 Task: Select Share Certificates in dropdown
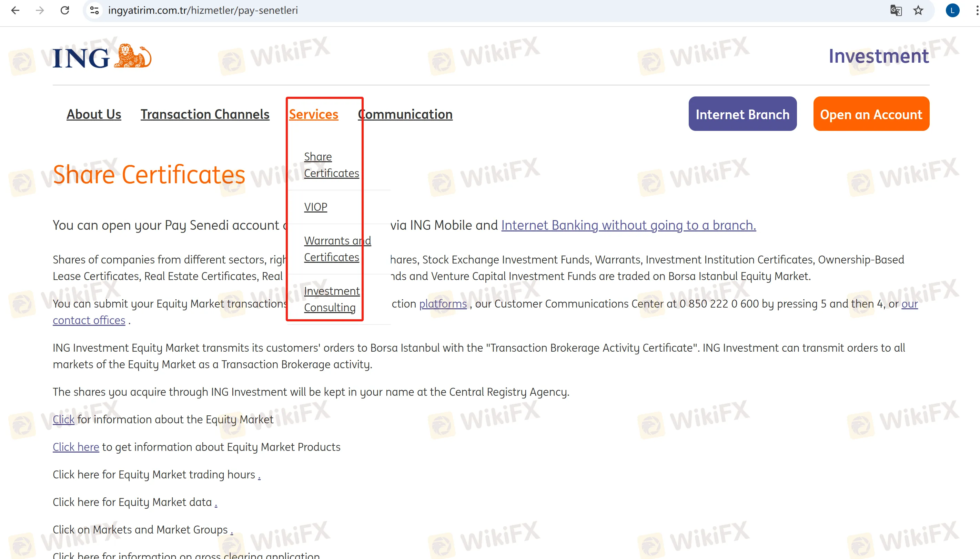pyautogui.click(x=331, y=165)
